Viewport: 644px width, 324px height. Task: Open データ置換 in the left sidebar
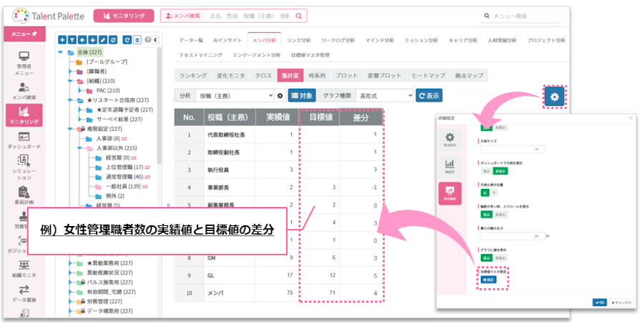tap(24, 293)
